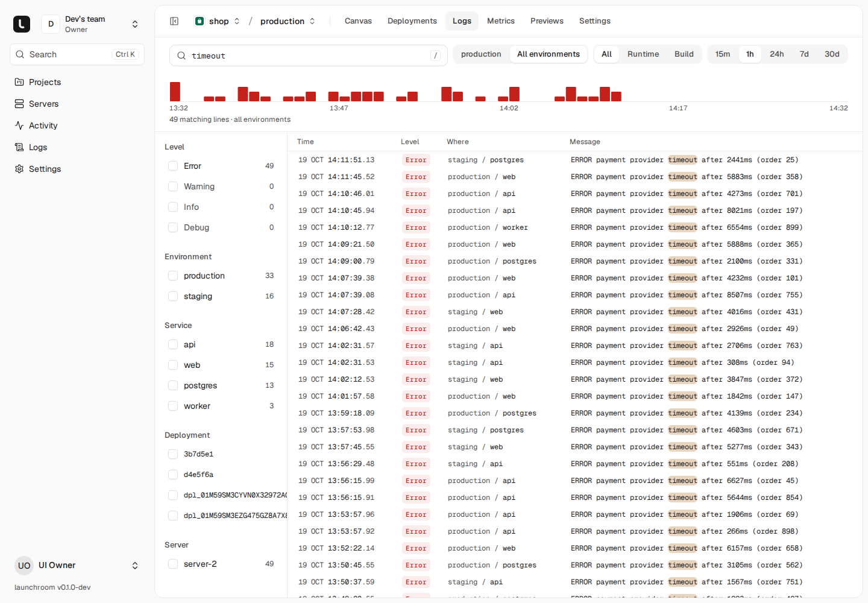Select the Build log type
This screenshot has height=603, width=868.
click(x=684, y=54)
